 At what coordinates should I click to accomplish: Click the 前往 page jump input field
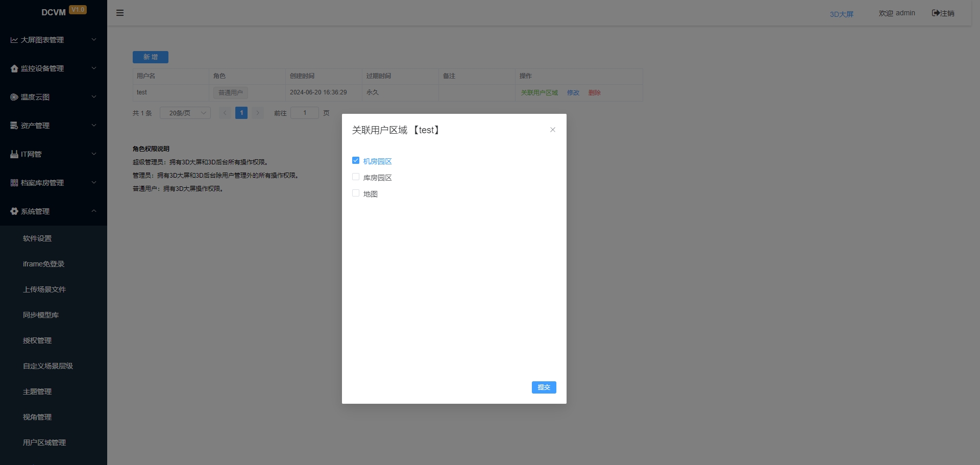(x=305, y=113)
